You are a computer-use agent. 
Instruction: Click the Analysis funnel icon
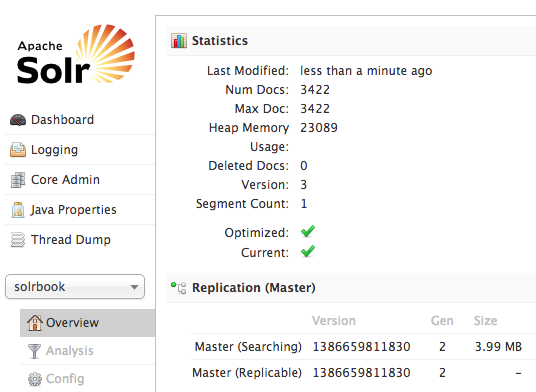click(x=35, y=351)
